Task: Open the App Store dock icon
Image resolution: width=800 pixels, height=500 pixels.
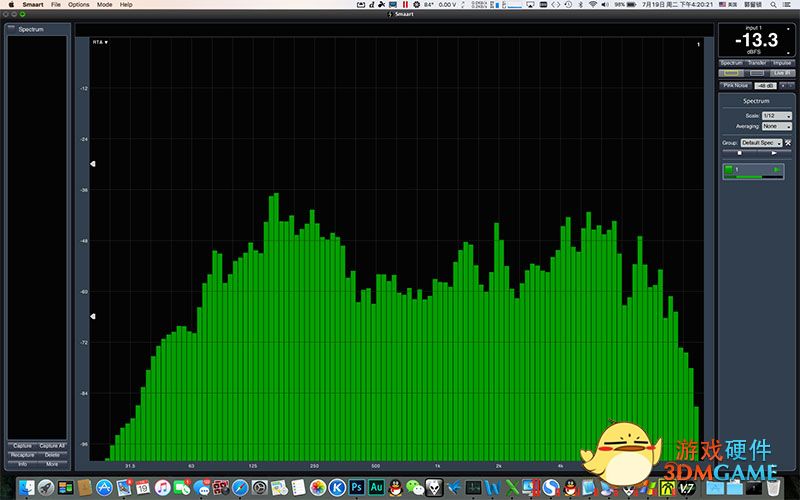Action: tap(103, 487)
